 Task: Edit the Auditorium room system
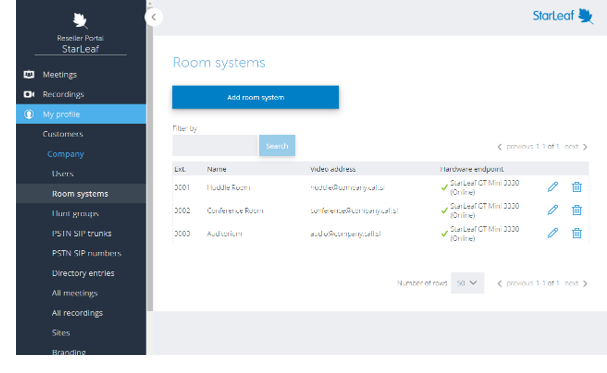[552, 233]
